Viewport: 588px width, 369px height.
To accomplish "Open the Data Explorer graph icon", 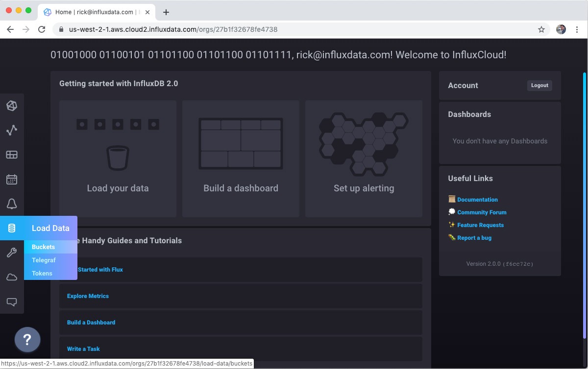I will pyautogui.click(x=12, y=130).
